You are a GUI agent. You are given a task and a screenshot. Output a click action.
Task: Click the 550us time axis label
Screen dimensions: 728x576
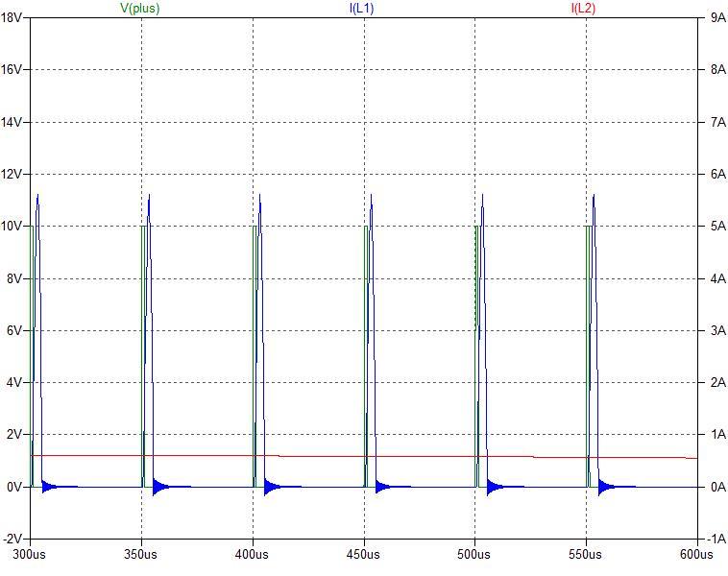586,554
